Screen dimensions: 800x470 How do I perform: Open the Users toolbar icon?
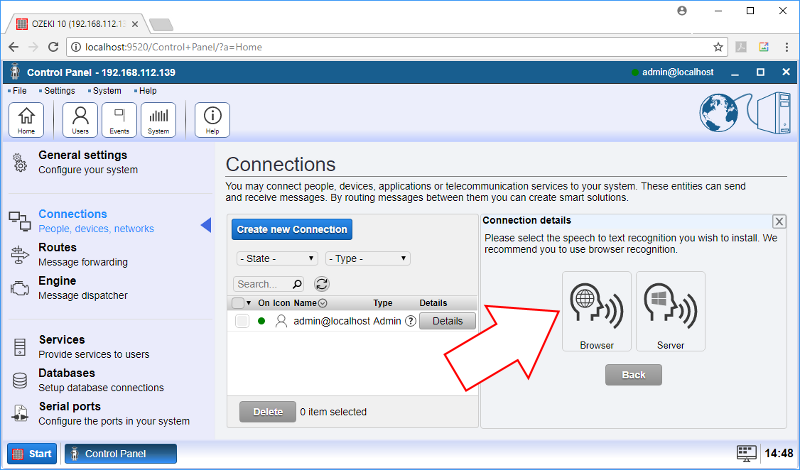80,119
